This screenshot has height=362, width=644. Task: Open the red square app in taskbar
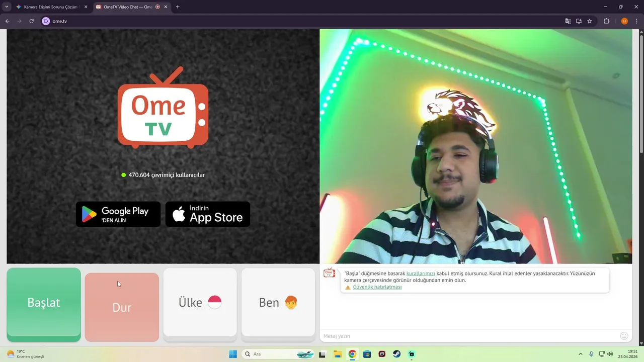click(382, 354)
